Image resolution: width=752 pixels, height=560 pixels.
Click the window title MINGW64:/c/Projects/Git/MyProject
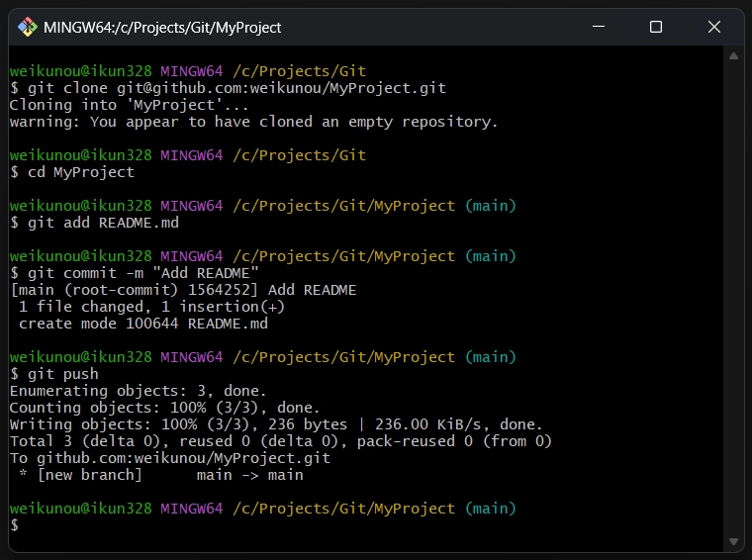point(162,28)
